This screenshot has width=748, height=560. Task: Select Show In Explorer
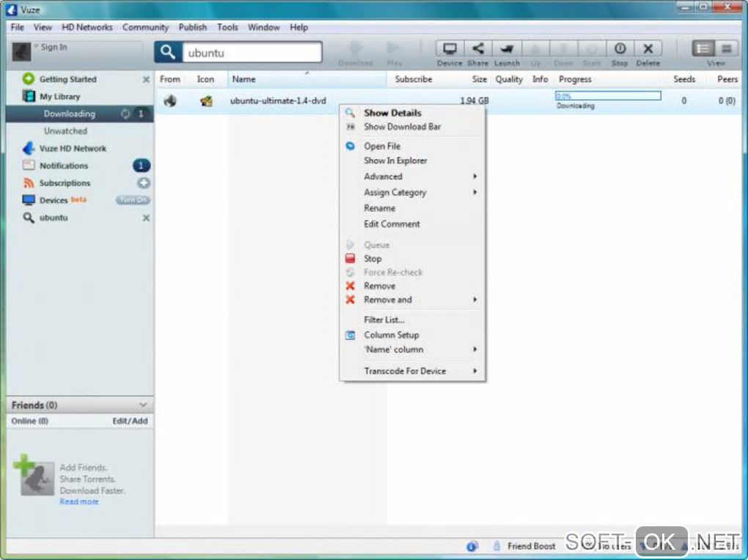(x=413, y=161)
